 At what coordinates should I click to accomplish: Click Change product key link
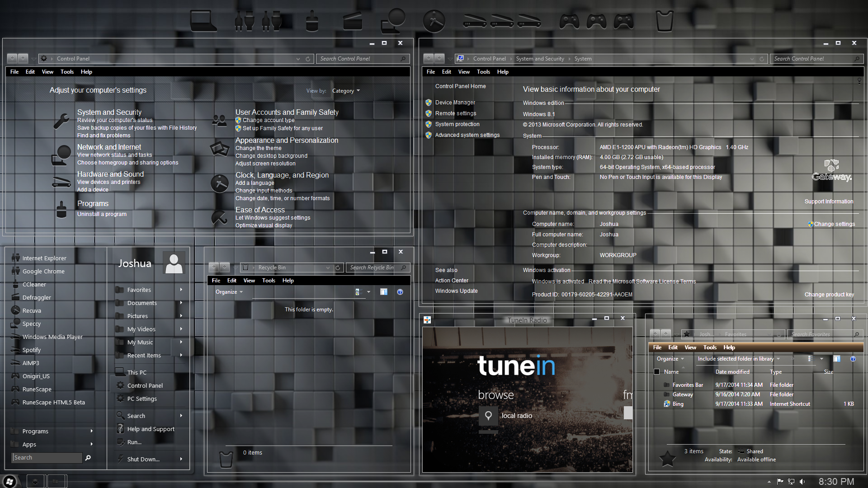829,295
